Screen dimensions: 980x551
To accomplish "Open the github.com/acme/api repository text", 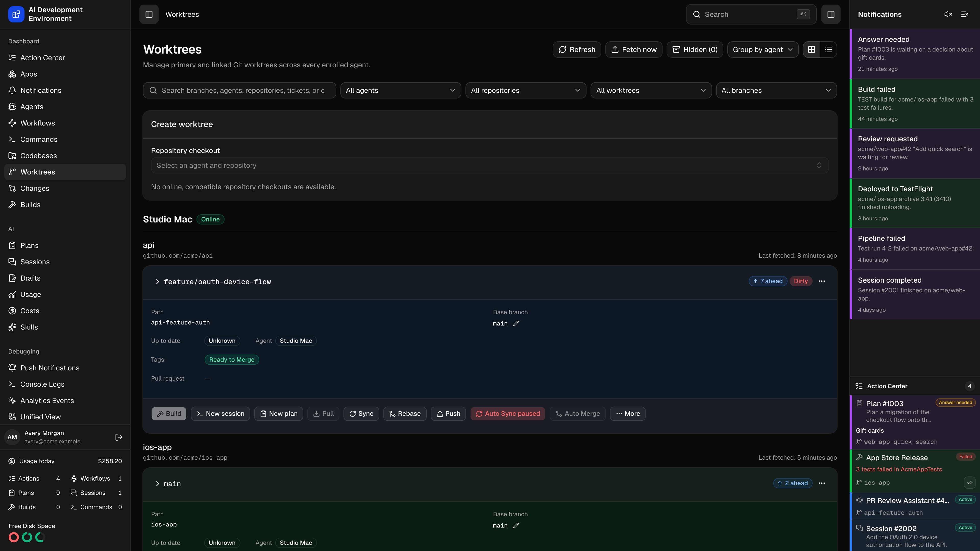I will tap(178, 256).
